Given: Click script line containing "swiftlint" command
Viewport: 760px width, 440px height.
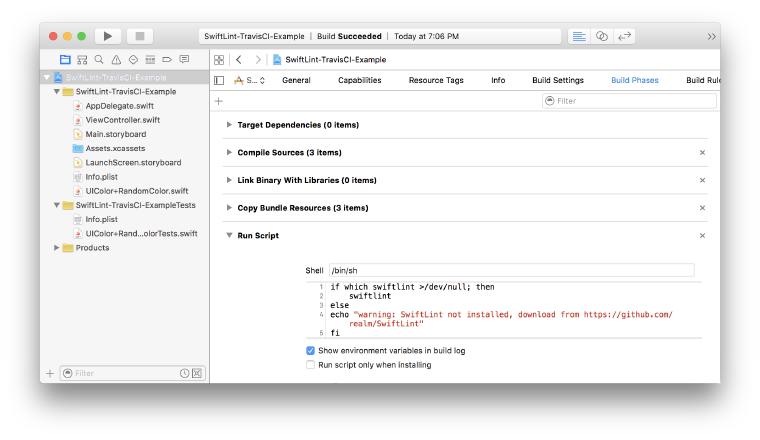Looking at the screenshot, I should click(x=370, y=296).
